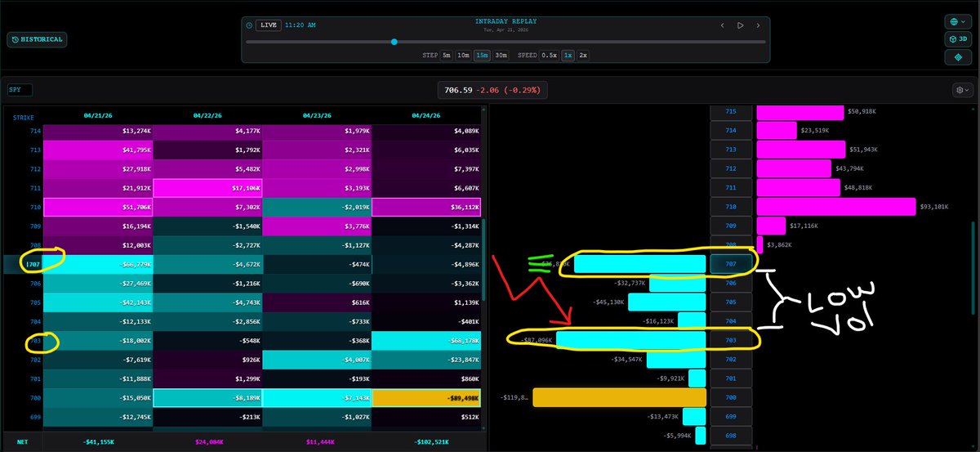Click strike 715 button in bar chart
Screen dimensions: 980x452
coord(730,111)
